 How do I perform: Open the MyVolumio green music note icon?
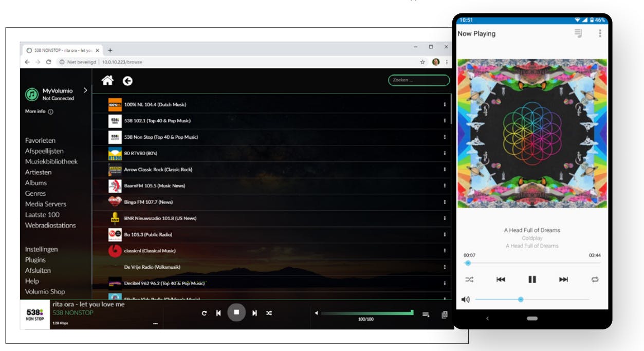pyautogui.click(x=32, y=94)
